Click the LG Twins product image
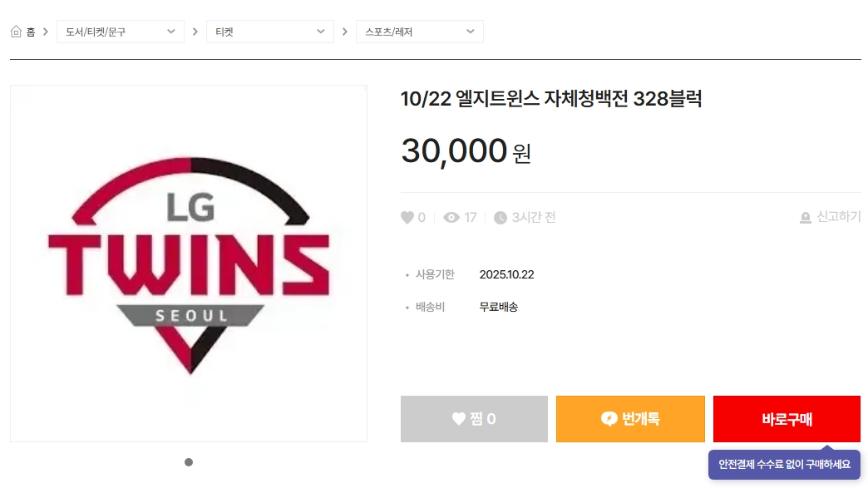The width and height of the screenshot is (868, 488). pos(188,261)
